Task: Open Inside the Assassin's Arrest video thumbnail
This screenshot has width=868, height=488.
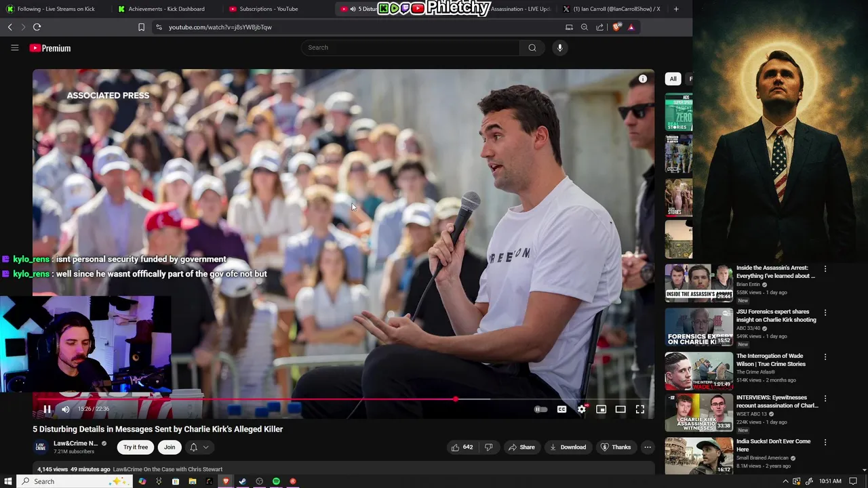Action: point(698,282)
